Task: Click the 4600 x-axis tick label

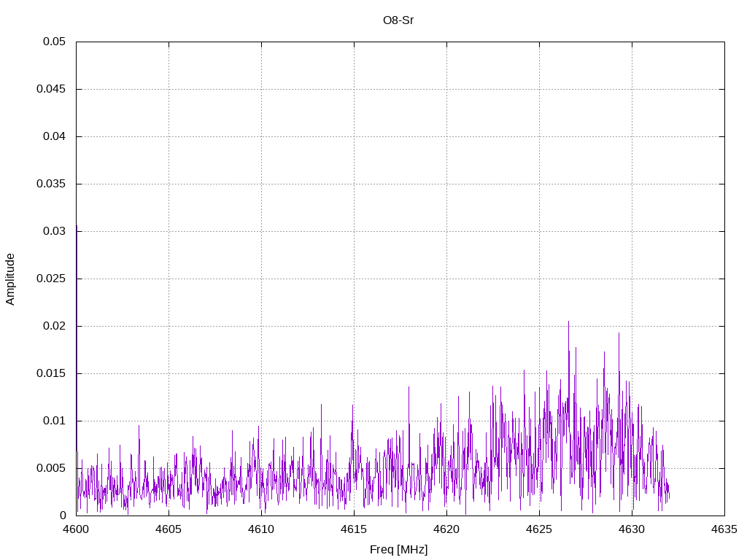Action: tap(76, 529)
